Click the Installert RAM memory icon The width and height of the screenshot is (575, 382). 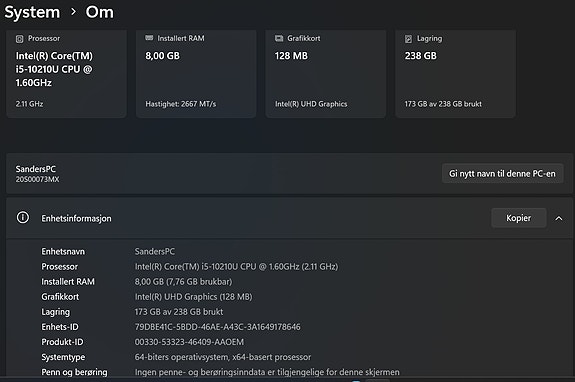(x=149, y=38)
